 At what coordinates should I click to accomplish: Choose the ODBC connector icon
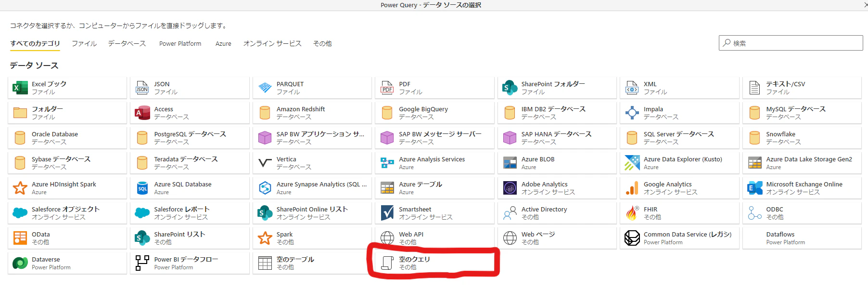point(754,213)
